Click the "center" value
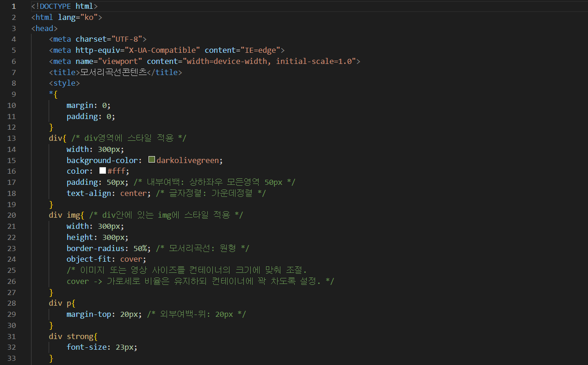 pos(133,193)
